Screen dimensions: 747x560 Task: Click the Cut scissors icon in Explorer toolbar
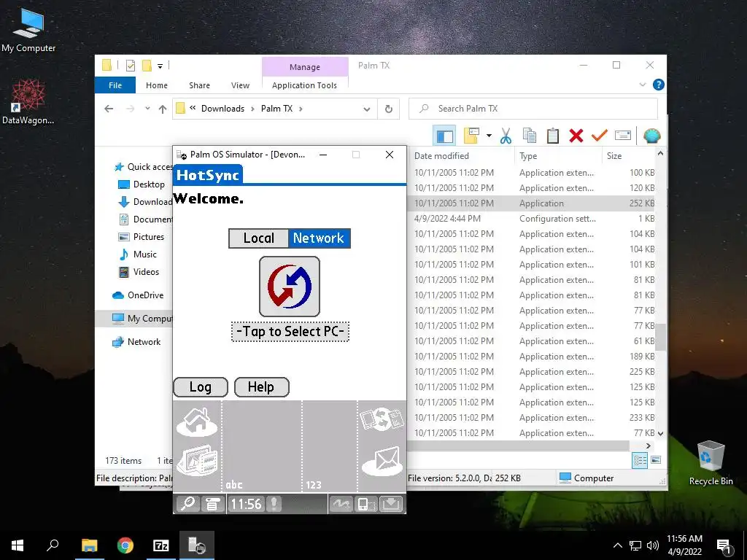tap(506, 136)
